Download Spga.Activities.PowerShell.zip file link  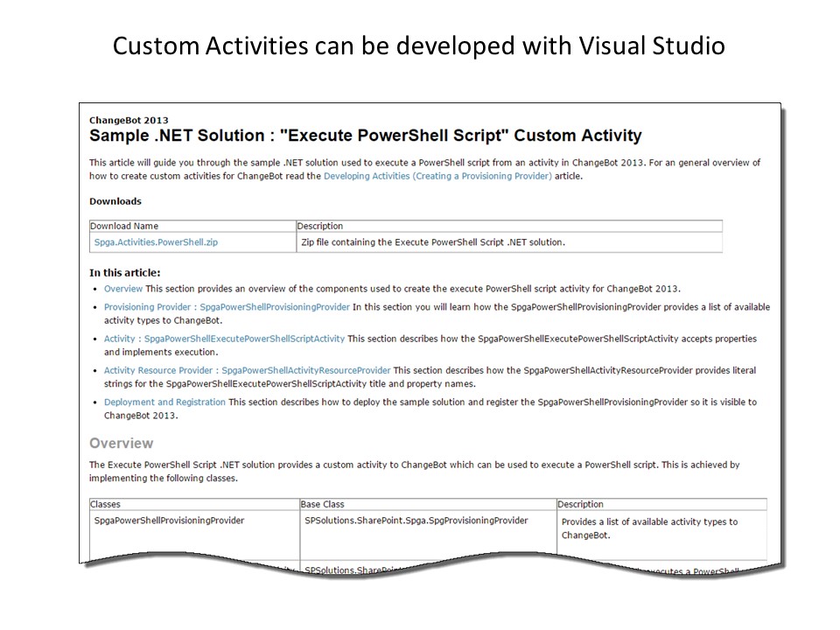pos(156,242)
